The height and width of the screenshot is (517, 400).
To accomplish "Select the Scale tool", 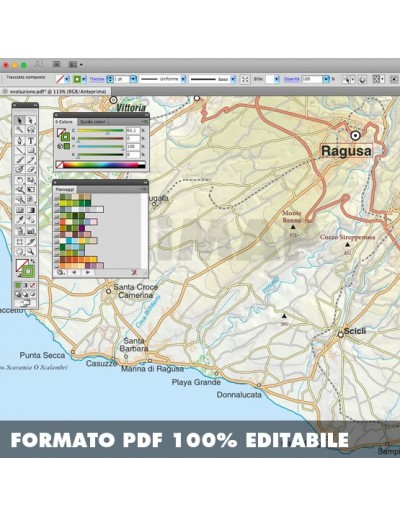I will [31, 180].
